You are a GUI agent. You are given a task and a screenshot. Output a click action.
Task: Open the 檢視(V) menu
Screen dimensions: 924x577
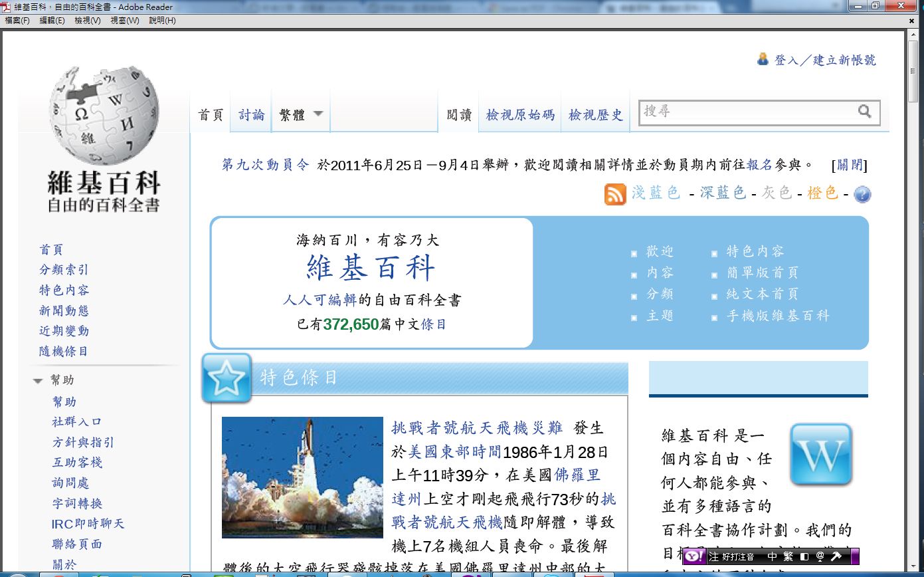click(88, 21)
